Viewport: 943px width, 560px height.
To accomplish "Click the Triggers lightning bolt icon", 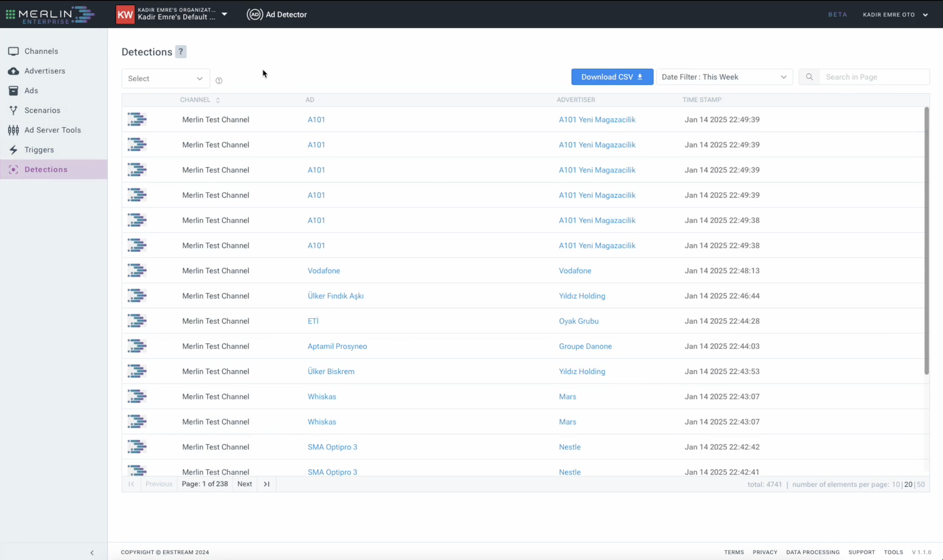I will click(13, 150).
